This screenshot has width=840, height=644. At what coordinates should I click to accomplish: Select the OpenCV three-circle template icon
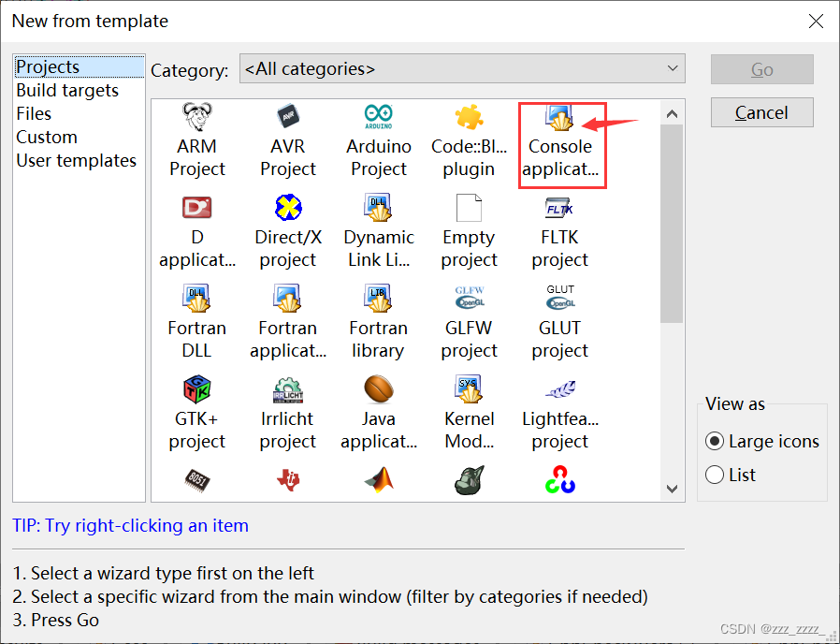click(559, 480)
